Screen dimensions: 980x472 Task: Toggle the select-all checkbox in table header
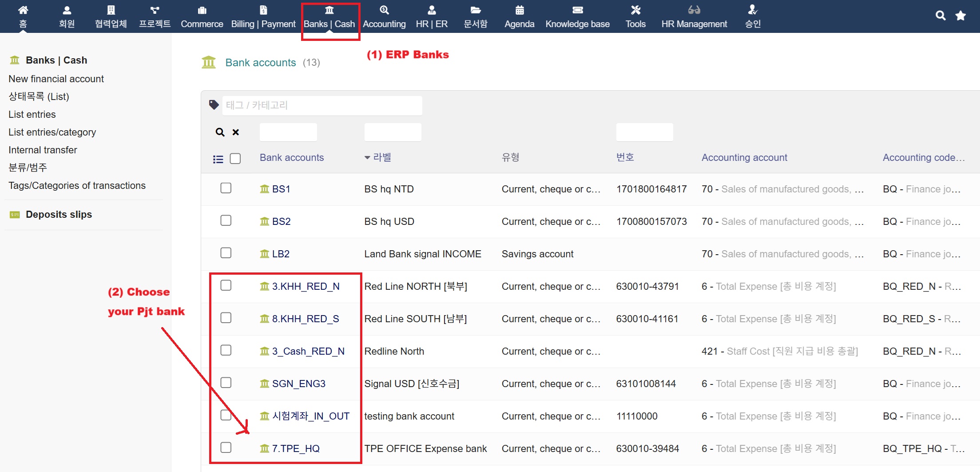coord(235,159)
